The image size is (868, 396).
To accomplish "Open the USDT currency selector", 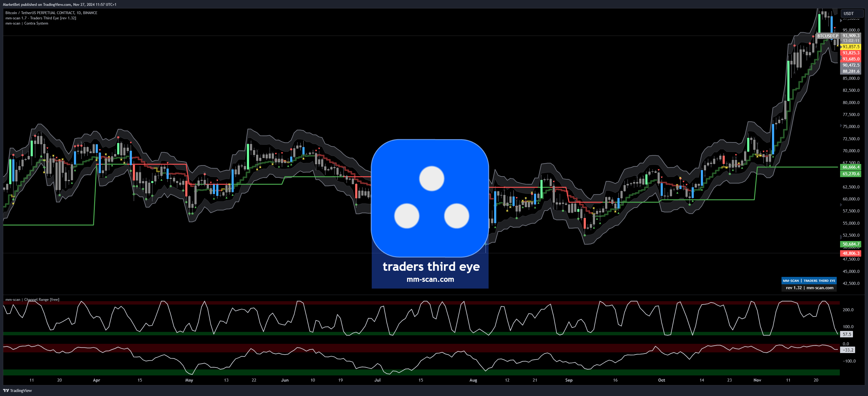I will pos(851,14).
